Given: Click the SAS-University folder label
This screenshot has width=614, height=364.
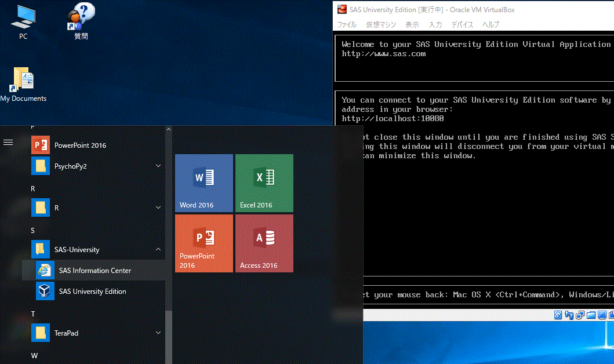Looking at the screenshot, I should pyautogui.click(x=77, y=250).
